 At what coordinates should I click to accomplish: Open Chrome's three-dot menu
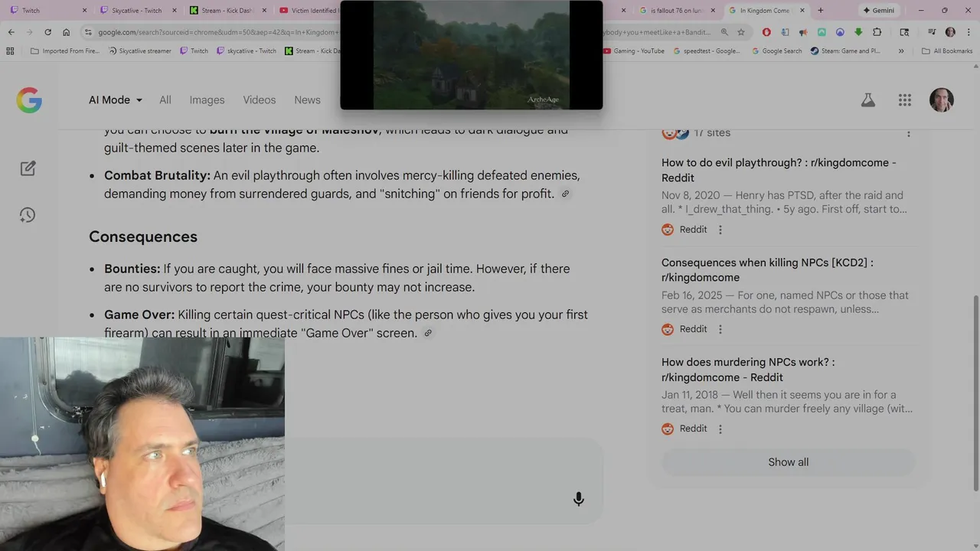[967, 32]
